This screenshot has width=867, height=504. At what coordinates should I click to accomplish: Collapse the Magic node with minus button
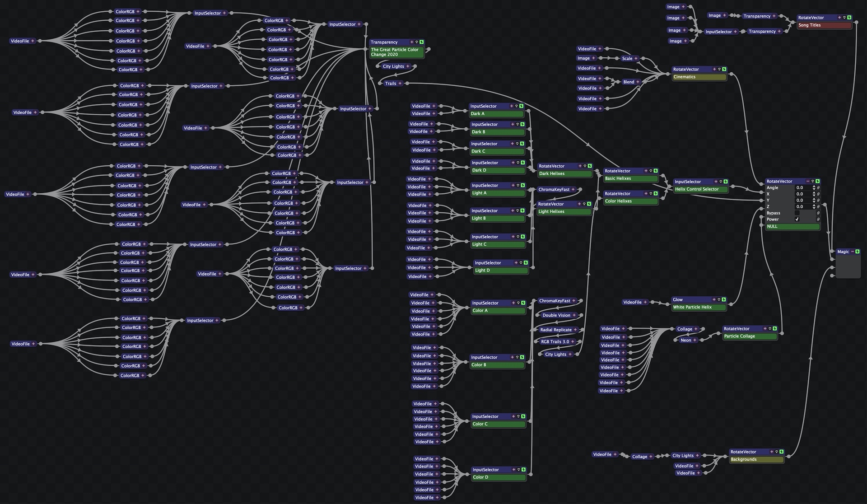(x=853, y=252)
